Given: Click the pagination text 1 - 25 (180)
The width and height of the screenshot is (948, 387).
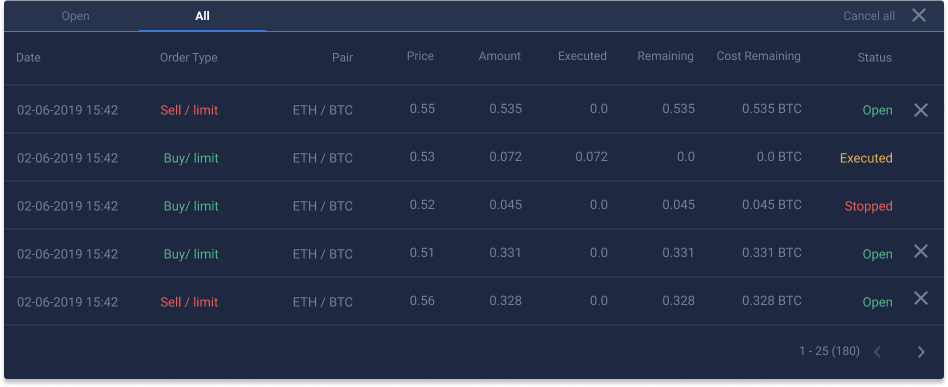Looking at the screenshot, I should (x=829, y=351).
